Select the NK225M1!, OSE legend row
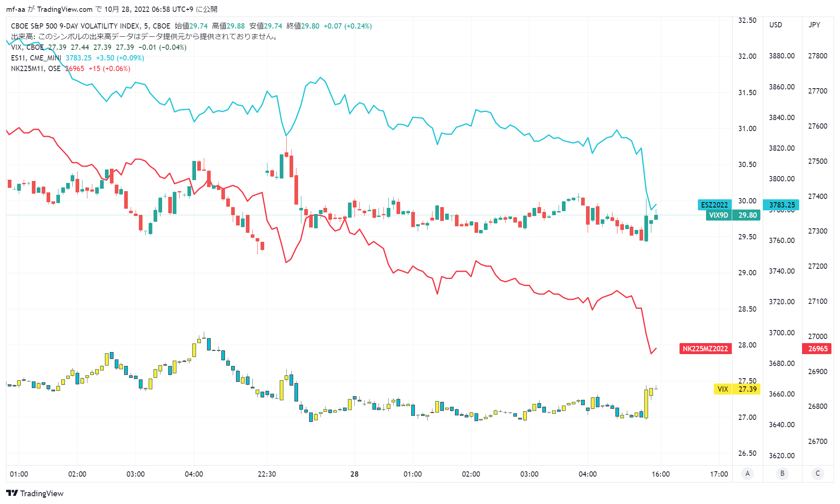 [71, 69]
